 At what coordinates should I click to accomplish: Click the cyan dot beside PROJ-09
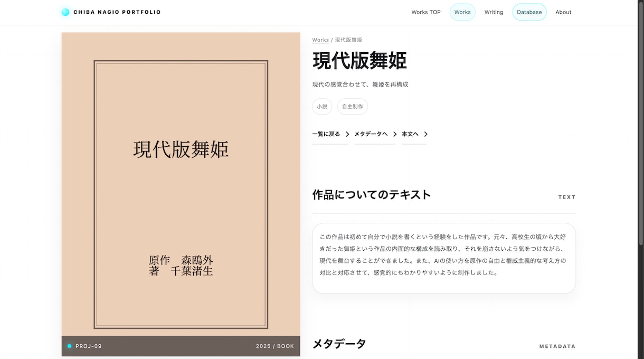point(69,346)
